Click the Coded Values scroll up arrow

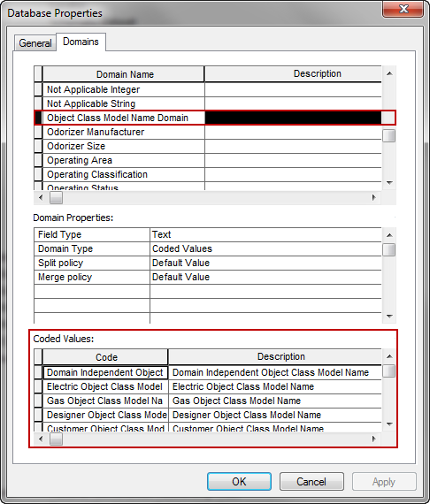(x=389, y=356)
